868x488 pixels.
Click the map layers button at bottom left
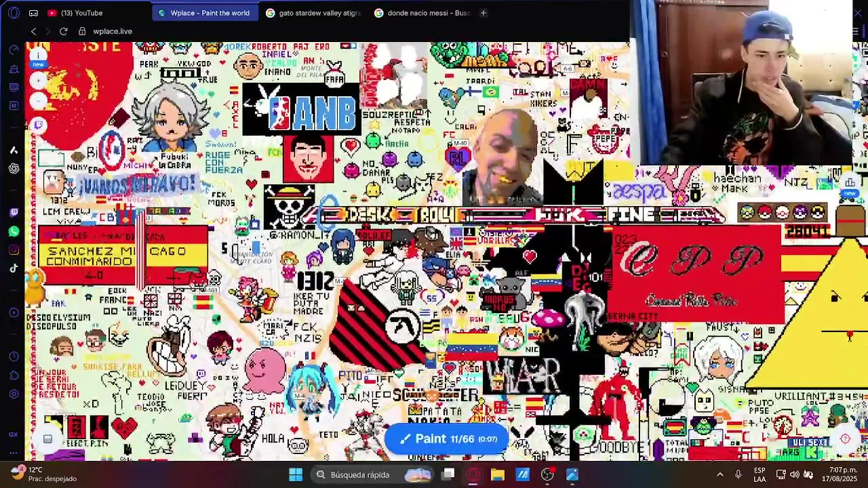pos(47,439)
